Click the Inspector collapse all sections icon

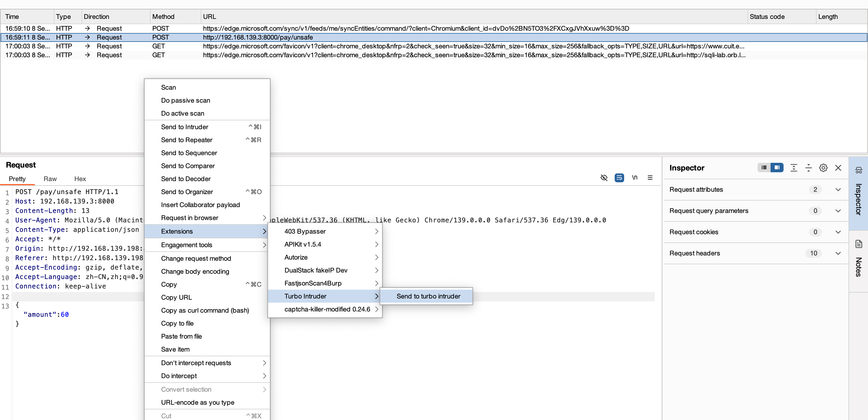808,168
